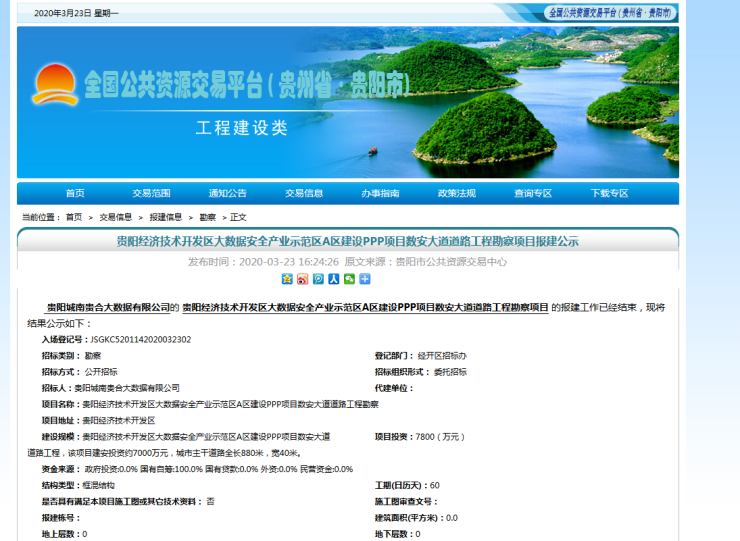Open 办事指南 navigation item
This screenshot has height=541, width=740.
pyautogui.click(x=380, y=193)
